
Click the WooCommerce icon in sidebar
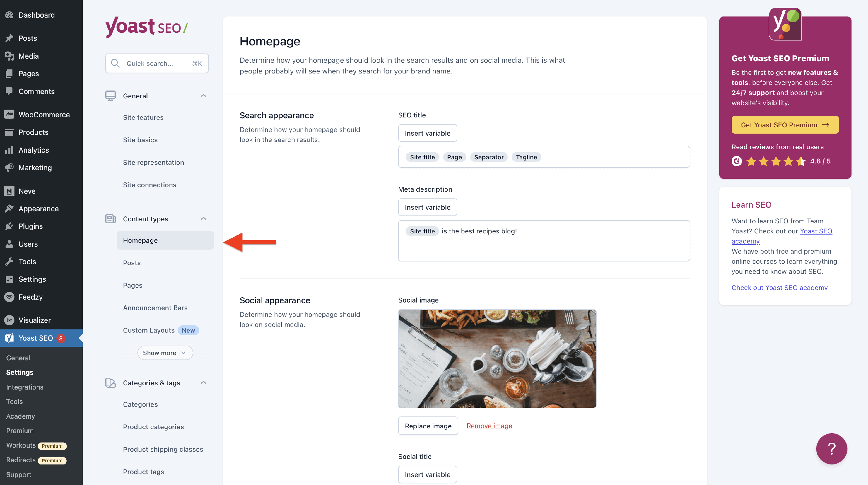10,115
